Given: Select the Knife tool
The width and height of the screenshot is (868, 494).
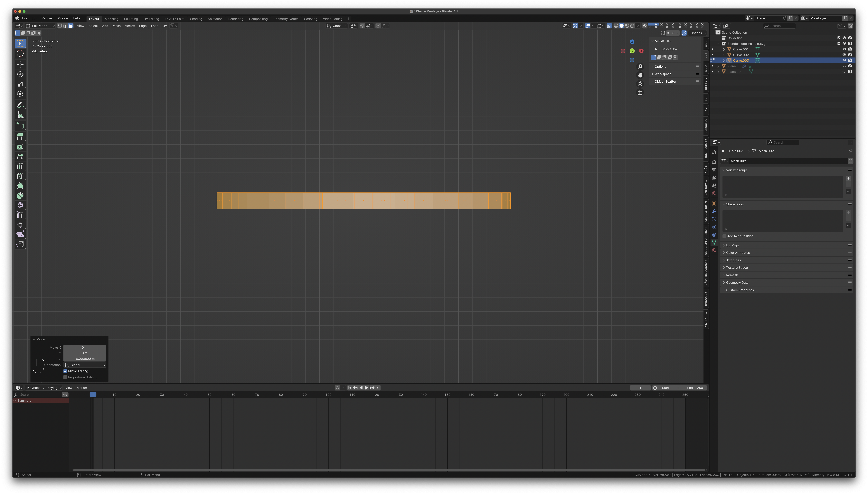Looking at the screenshot, I should (x=20, y=176).
